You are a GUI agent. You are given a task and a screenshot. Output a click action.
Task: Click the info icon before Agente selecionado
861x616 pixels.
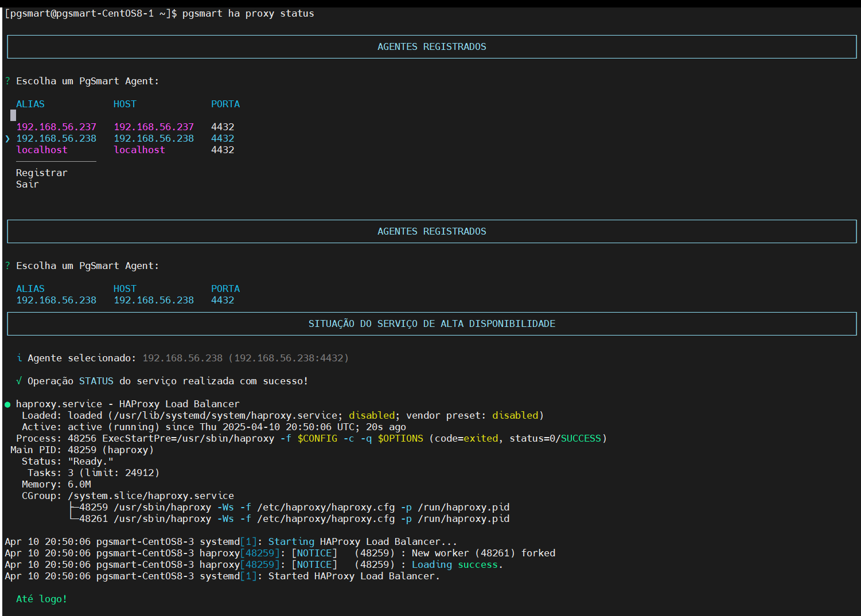(x=20, y=358)
